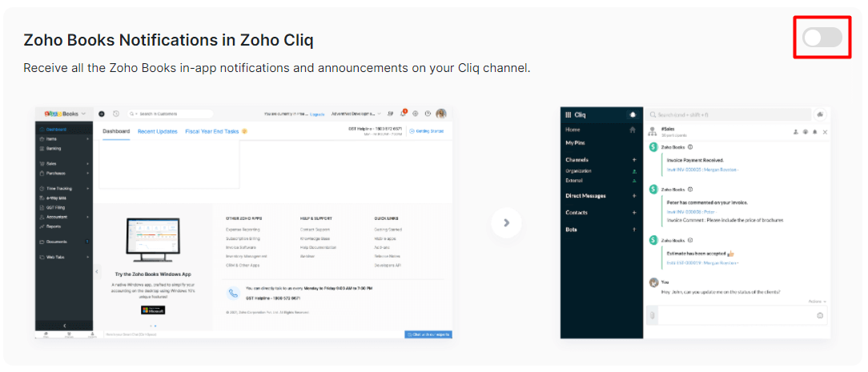Open Banking in the Books sidebar
Image resolution: width=868 pixels, height=372 pixels.
point(64,148)
